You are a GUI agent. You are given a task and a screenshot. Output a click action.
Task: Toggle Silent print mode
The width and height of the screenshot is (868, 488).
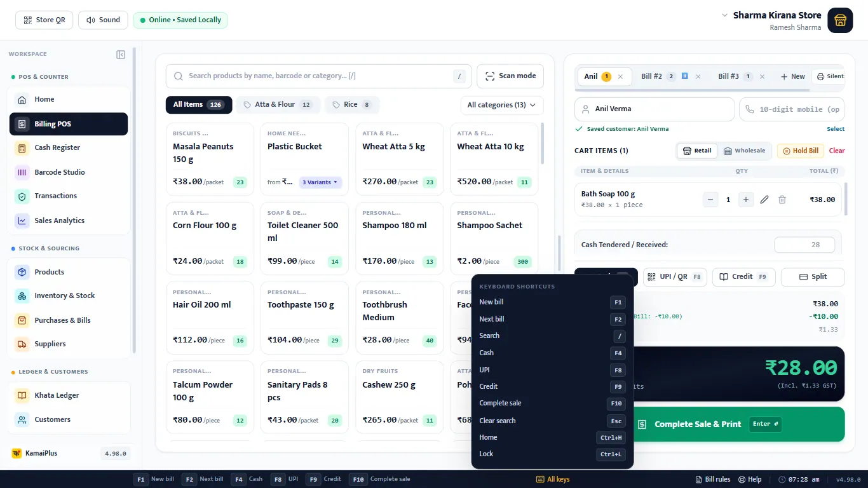click(x=829, y=76)
